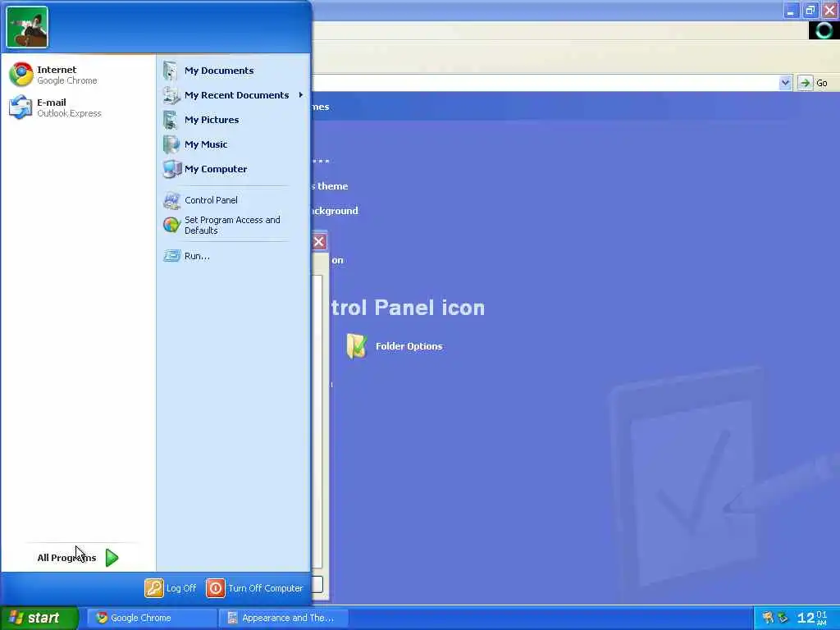Open My Music folder icon

pos(171,144)
